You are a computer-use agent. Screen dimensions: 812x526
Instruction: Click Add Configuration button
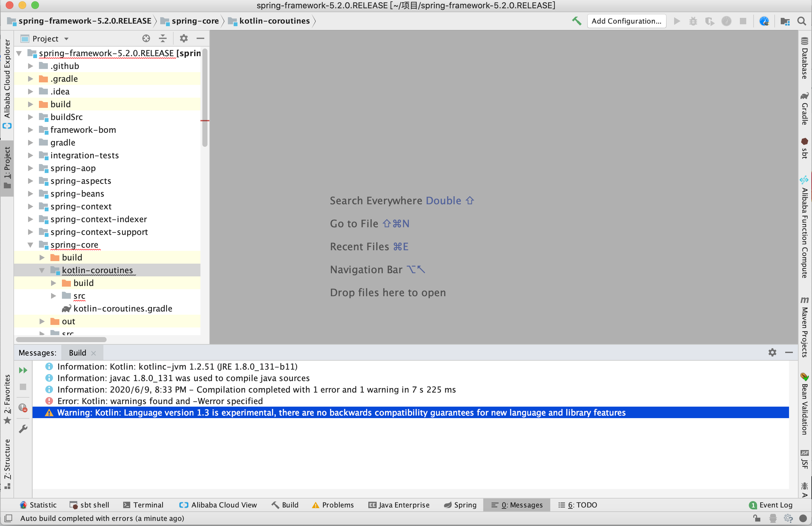pyautogui.click(x=627, y=21)
